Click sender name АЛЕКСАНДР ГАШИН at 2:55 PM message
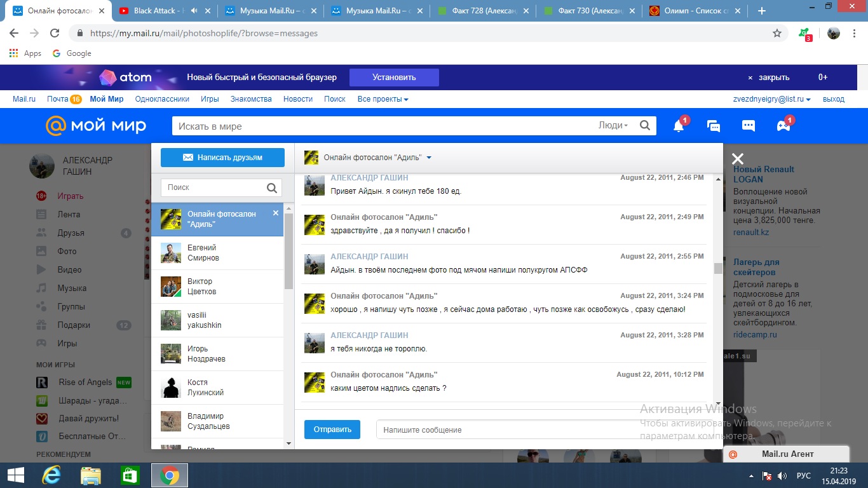The width and height of the screenshot is (868, 488). click(369, 256)
